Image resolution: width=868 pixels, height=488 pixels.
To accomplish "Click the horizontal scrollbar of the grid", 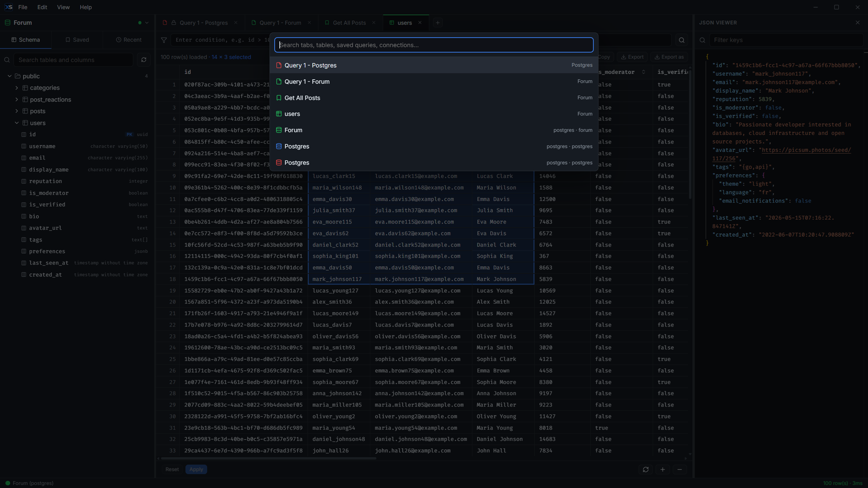I will [269, 458].
